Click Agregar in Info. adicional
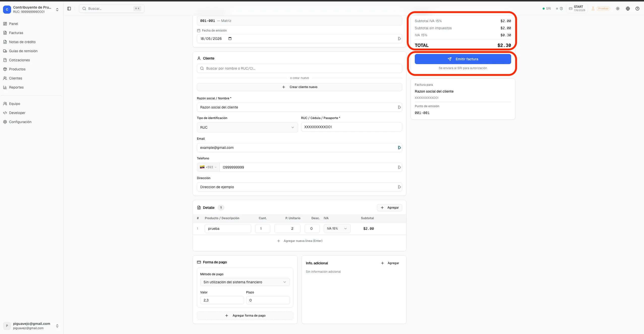This screenshot has height=334, width=644. [x=390, y=263]
